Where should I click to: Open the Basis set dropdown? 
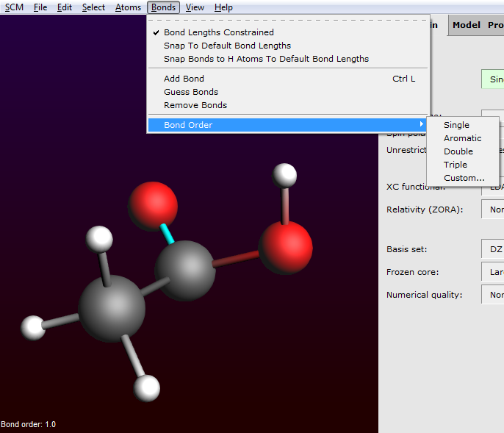coord(492,249)
